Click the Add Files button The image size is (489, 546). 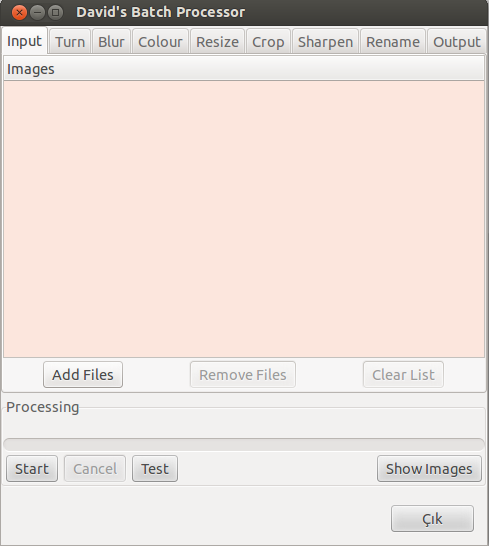coord(83,375)
